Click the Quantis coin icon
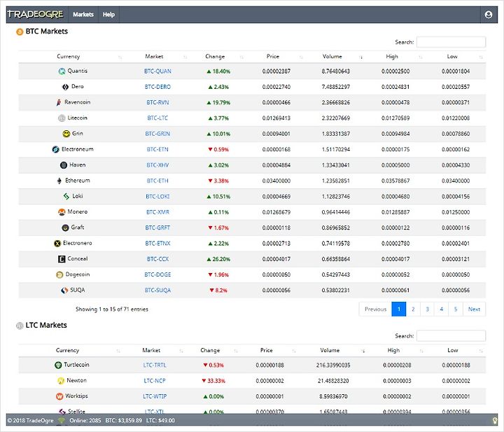The height and width of the screenshot is (432, 504). click(62, 71)
